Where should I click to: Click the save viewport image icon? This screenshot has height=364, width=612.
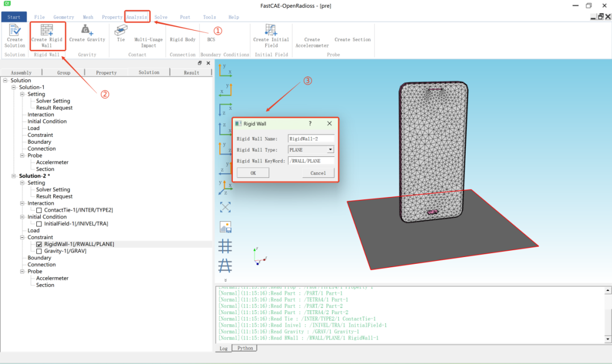pyautogui.click(x=225, y=227)
